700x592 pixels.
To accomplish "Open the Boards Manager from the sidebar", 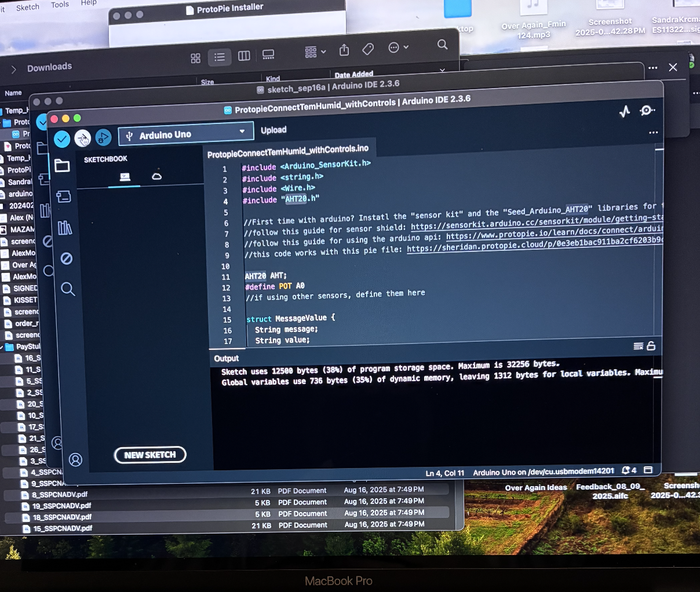I will coord(64,196).
